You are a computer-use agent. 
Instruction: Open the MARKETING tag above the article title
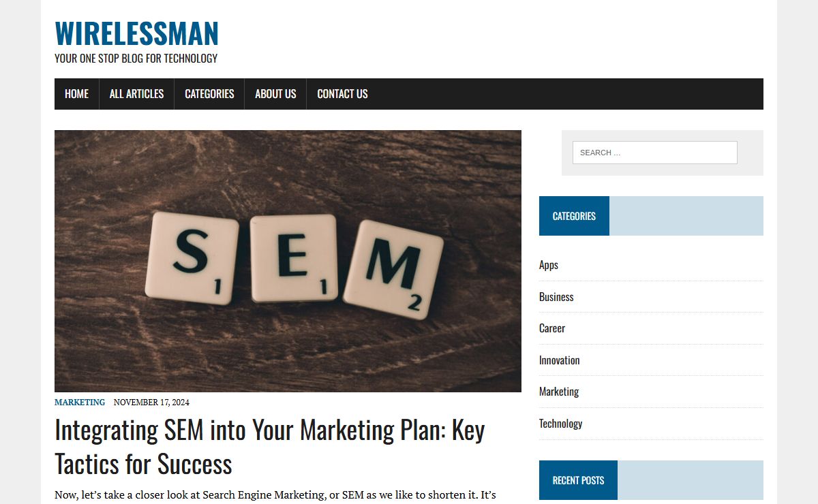click(x=80, y=402)
